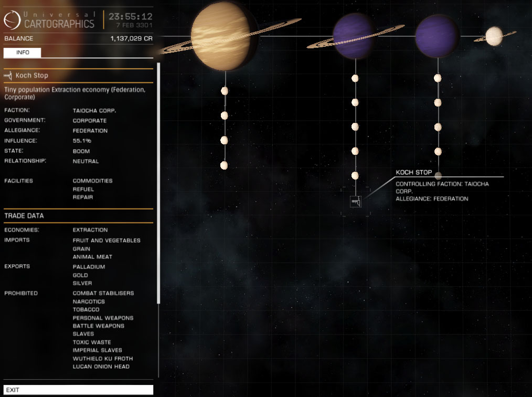Select the fourth moon under the purple ringed planet
Viewport: 532px width, 397px height.
tap(355, 151)
